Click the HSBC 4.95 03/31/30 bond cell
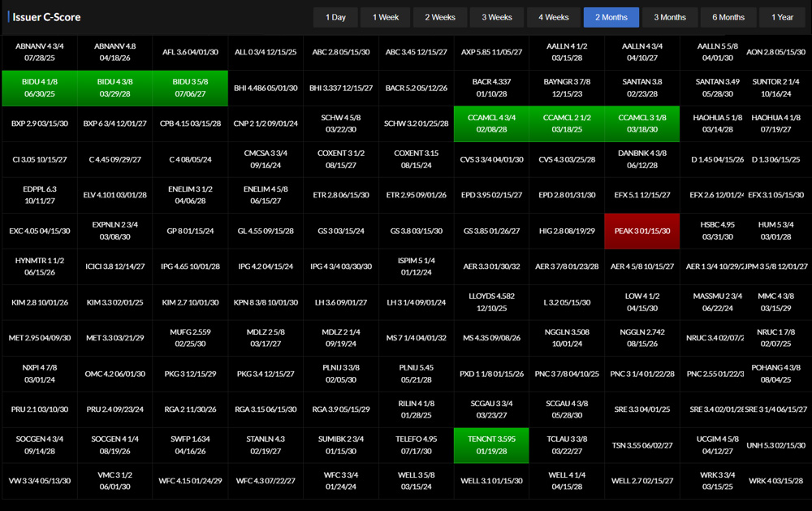This screenshot has width=812, height=511. [717, 231]
